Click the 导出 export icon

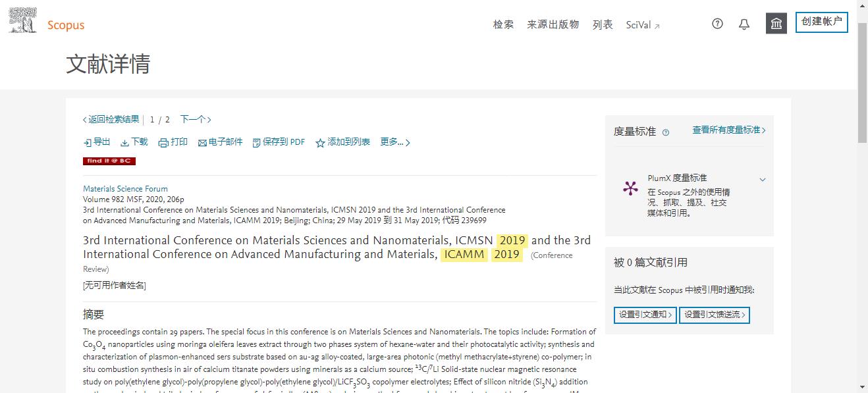[88, 143]
